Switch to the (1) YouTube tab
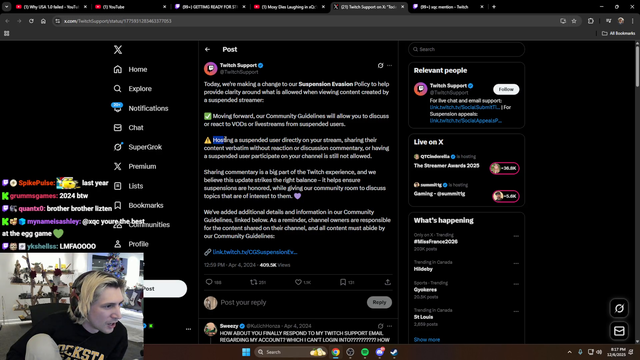Image resolution: width=640 pixels, height=360 pixels. point(129,7)
